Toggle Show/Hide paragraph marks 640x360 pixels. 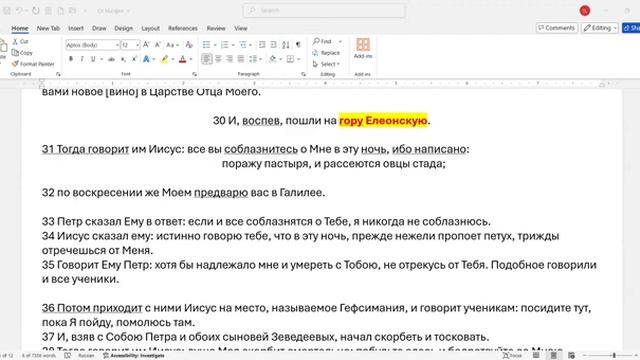click(298, 44)
